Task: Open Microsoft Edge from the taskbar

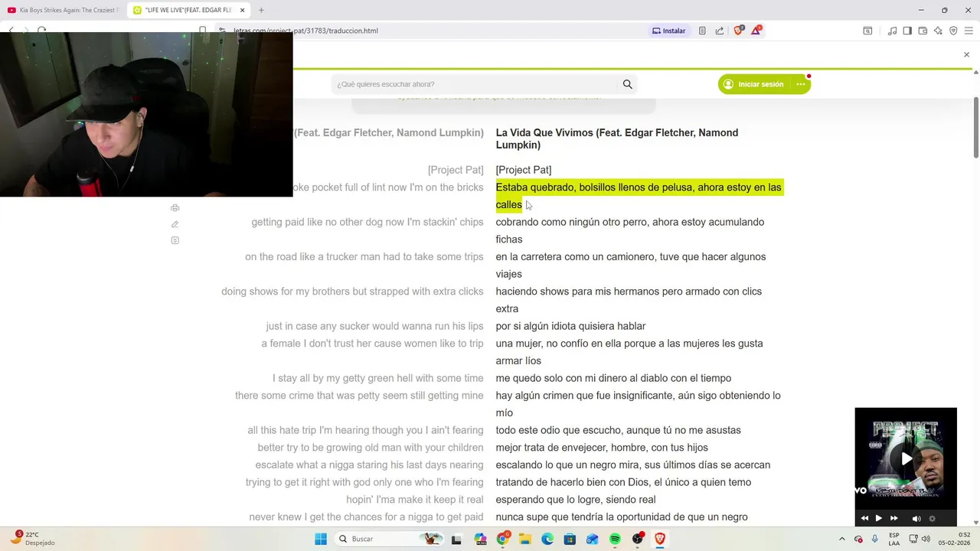Action: [x=547, y=539]
